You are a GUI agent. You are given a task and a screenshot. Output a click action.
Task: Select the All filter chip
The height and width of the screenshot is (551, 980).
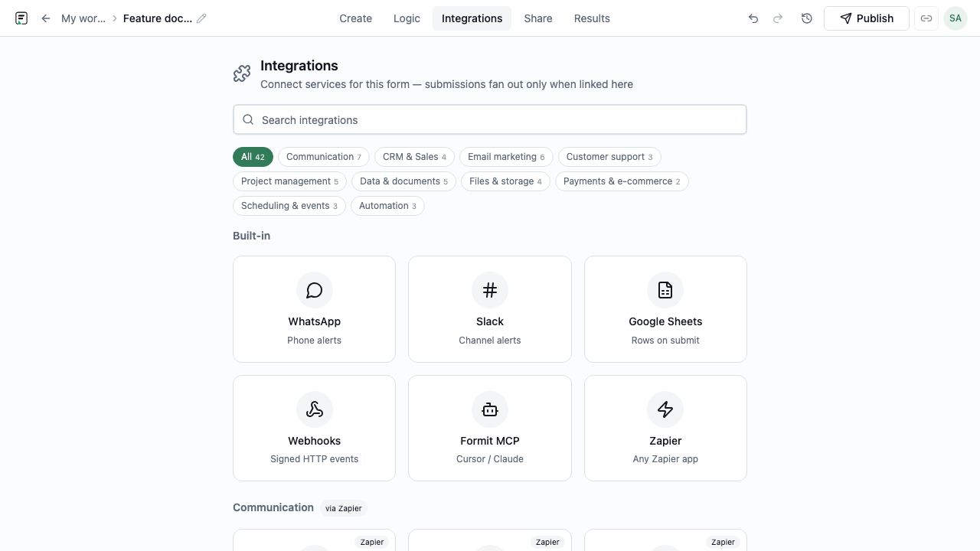(253, 157)
